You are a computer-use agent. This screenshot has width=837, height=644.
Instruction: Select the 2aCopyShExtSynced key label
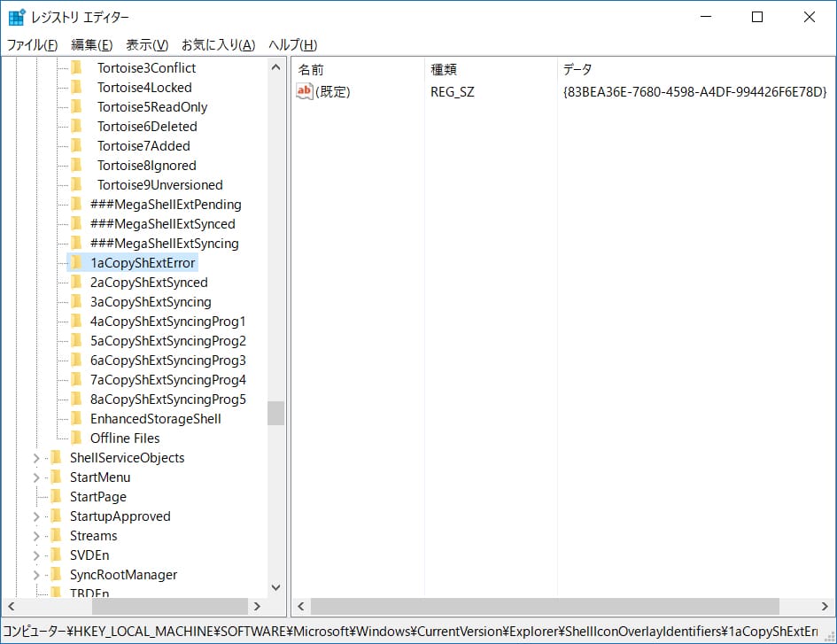tap(149, 282)
